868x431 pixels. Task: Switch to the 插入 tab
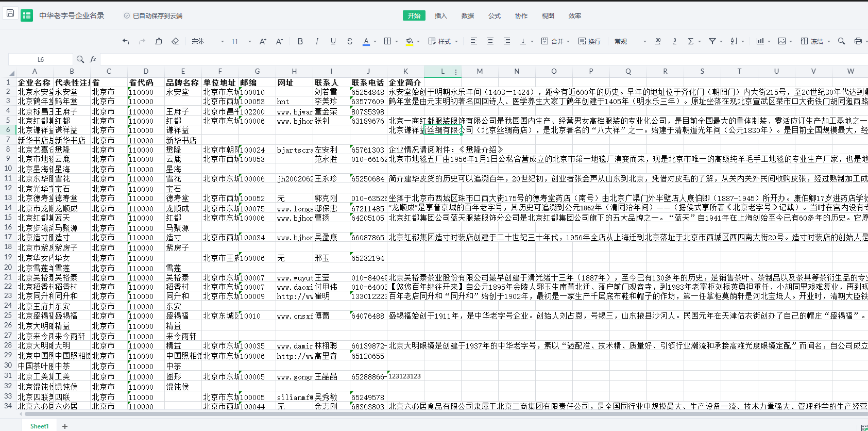pyautogui.click(x=440, y=15)
